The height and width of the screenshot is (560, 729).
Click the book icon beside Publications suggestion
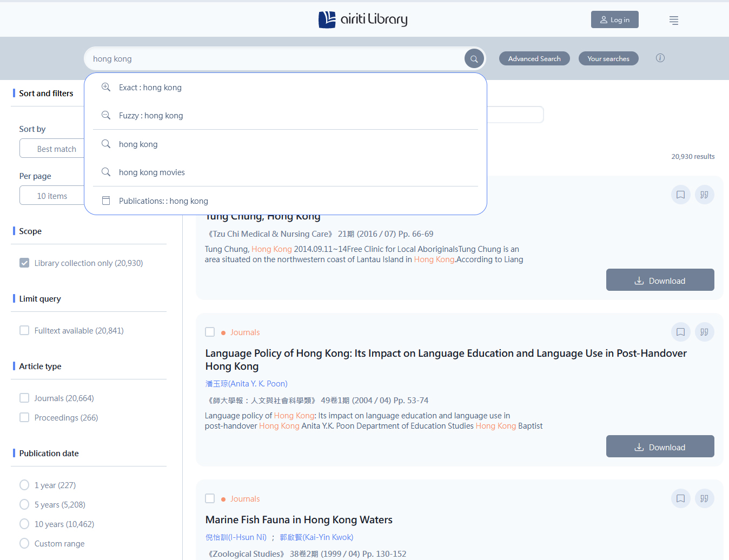pyautogui.click(x=106, y=201)
